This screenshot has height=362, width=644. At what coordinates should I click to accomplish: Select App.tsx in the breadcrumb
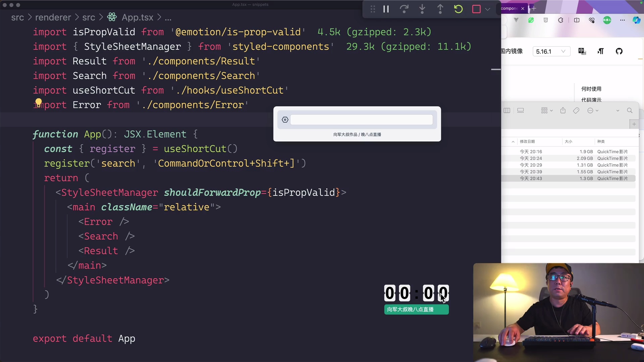tap(137, 17)
